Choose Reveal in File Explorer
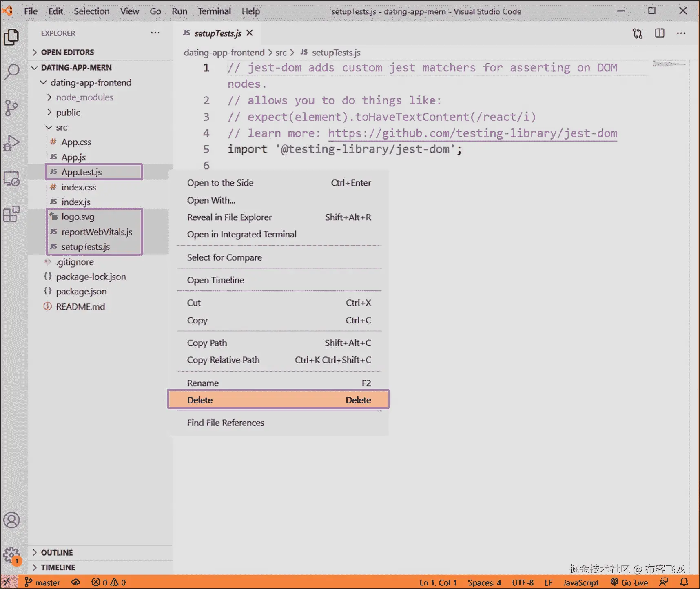The width and height of the screenshot is (700, 589). click(x=279, y=217)
